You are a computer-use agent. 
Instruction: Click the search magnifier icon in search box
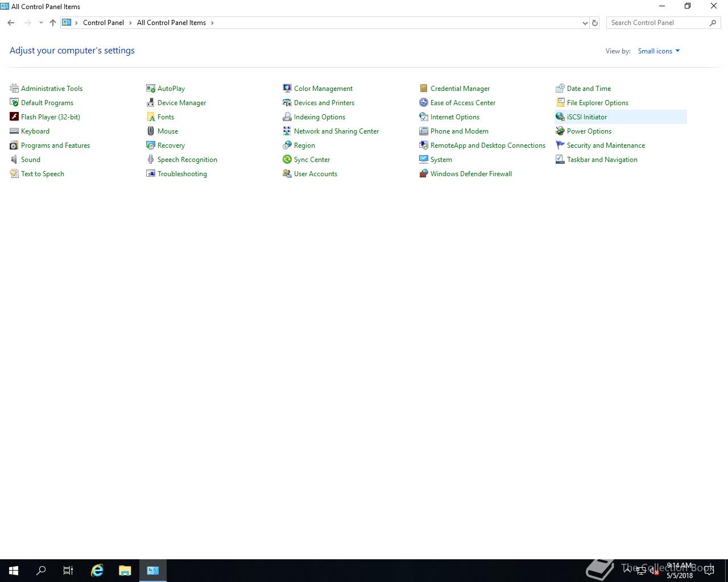(x=713, y=23)
